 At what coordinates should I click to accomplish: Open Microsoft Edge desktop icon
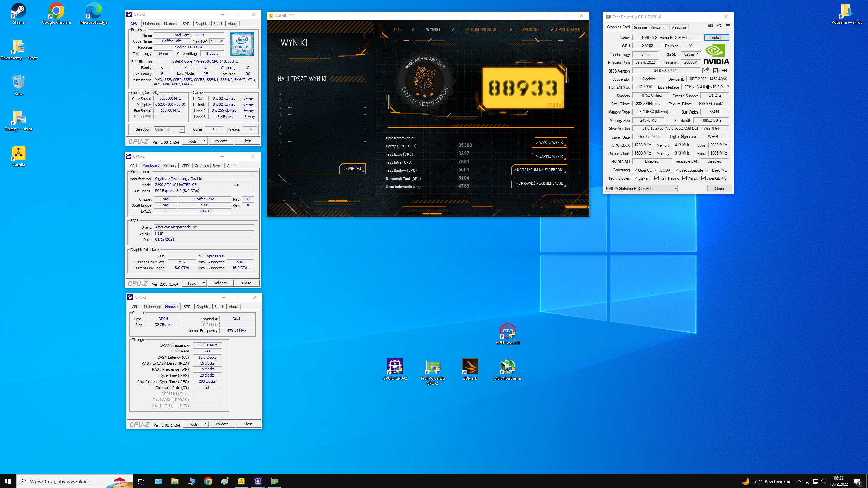(x=94, y=14)
